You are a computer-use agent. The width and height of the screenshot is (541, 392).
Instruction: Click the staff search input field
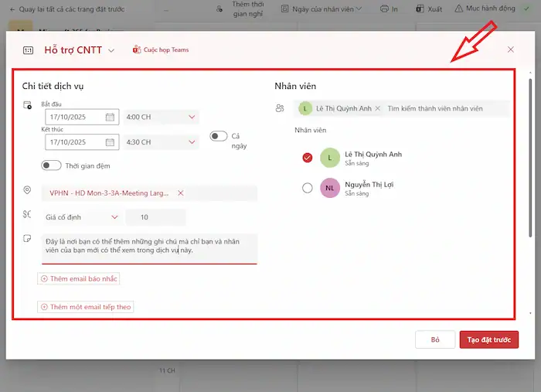click(x=444, y=109)
